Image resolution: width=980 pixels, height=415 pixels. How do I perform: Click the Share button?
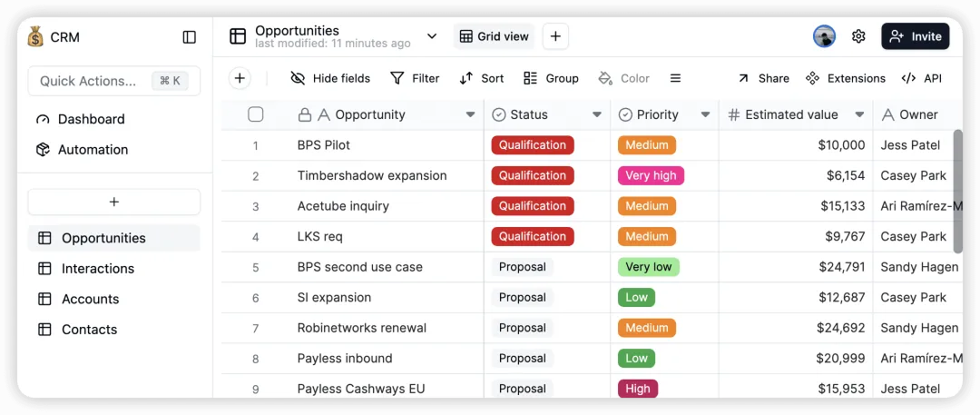[763, 78]
